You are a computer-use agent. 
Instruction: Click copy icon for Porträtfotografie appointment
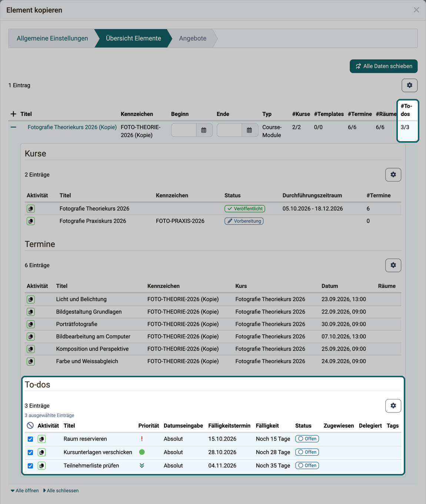pos(31,324)
